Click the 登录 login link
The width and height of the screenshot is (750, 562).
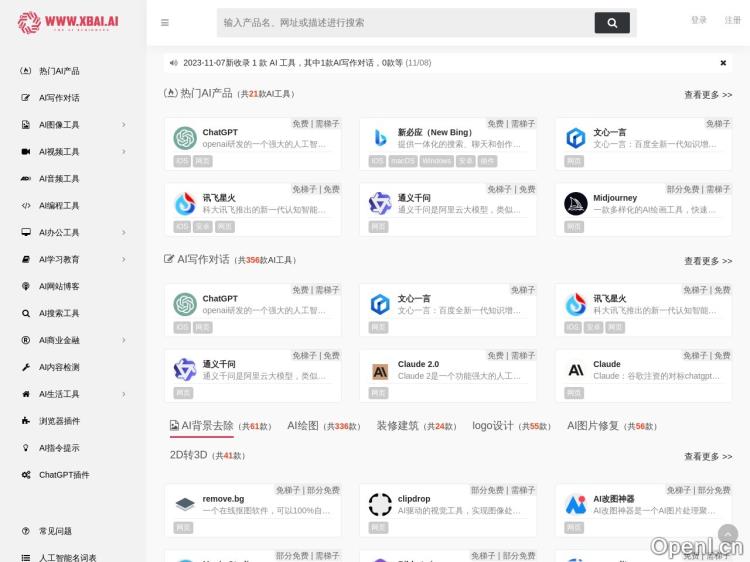pyautogui.click(x=698, y=20)
